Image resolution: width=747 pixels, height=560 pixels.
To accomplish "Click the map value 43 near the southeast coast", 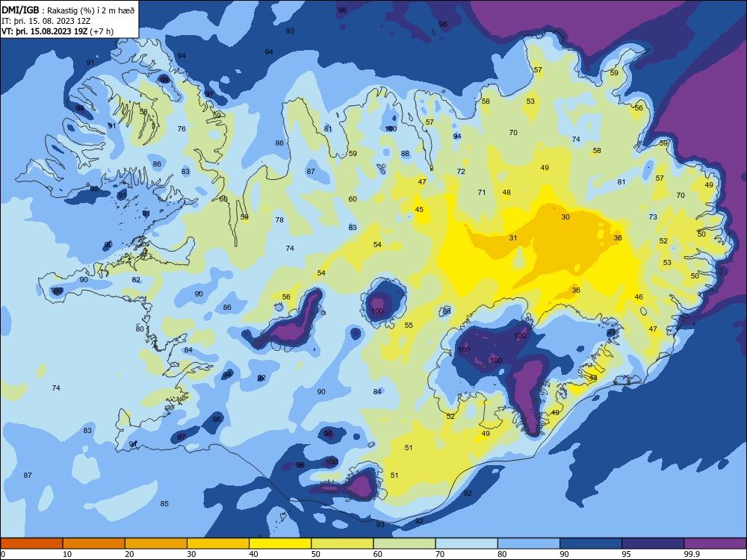I will coord(593,378).
